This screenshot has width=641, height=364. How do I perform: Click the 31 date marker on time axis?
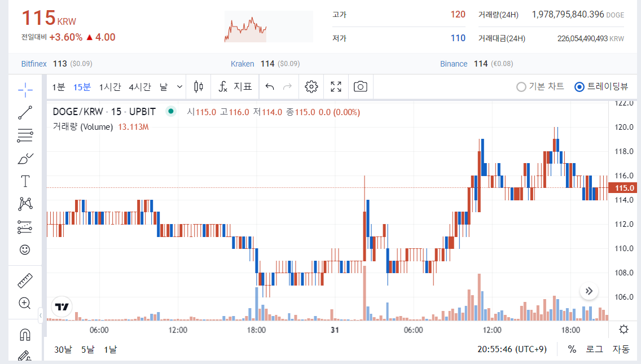point(335,330)
